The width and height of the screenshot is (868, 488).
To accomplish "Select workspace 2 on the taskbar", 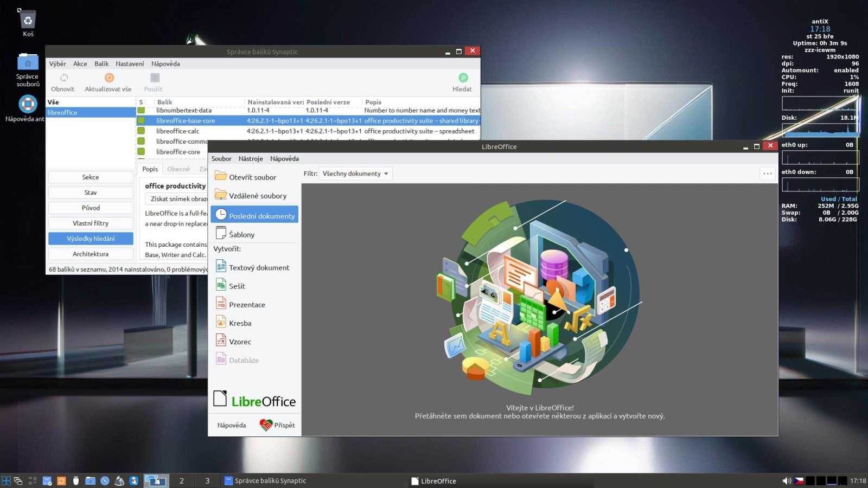I will point(181,480).
